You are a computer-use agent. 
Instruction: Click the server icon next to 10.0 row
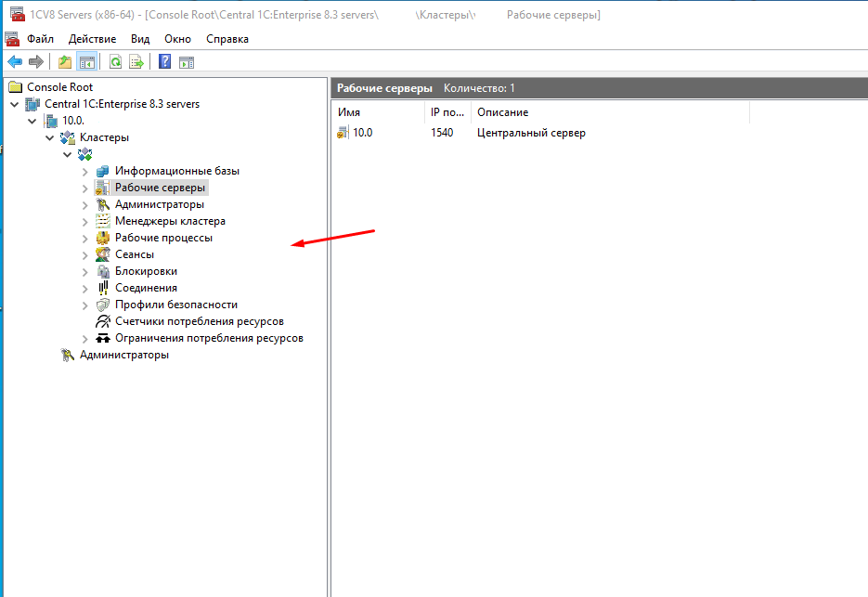point(343,133)
